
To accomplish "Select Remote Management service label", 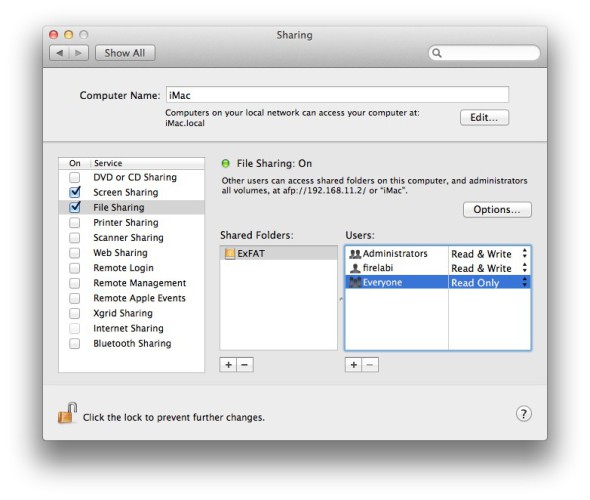I will 140,283.
